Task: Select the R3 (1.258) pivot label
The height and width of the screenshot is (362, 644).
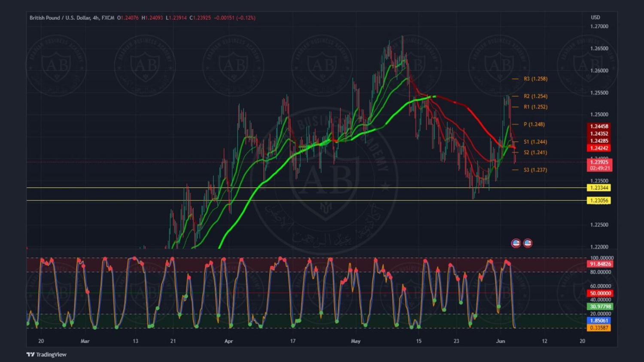Action: point(535,79)
